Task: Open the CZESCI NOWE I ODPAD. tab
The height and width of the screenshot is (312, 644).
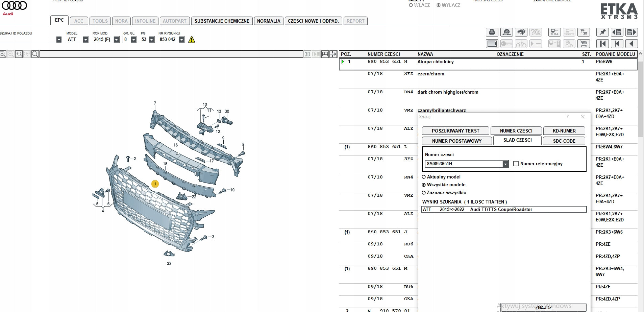Action: (313, 21)
